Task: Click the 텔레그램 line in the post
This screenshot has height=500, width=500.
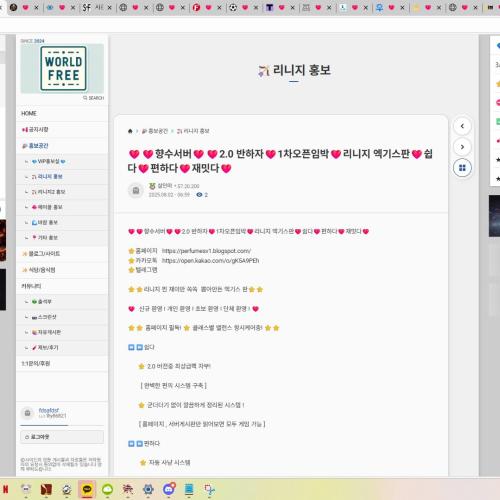Action: coord(143,270)
